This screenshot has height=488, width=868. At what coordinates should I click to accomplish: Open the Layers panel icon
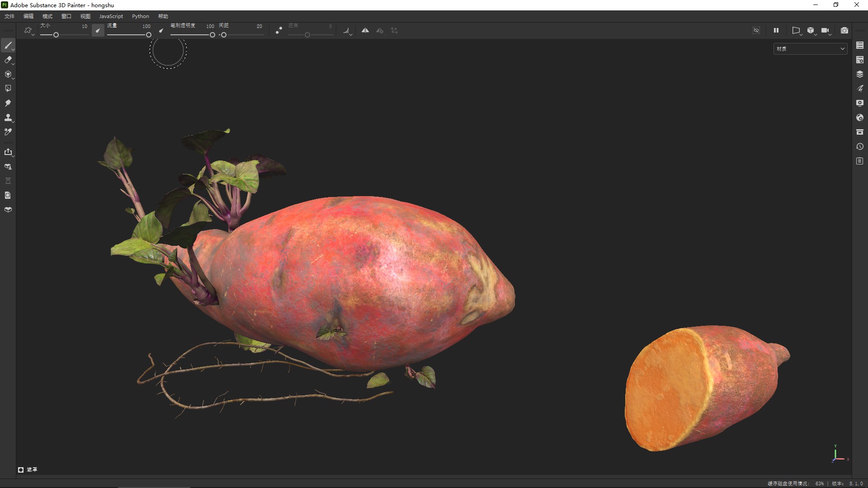click(860, 74)
